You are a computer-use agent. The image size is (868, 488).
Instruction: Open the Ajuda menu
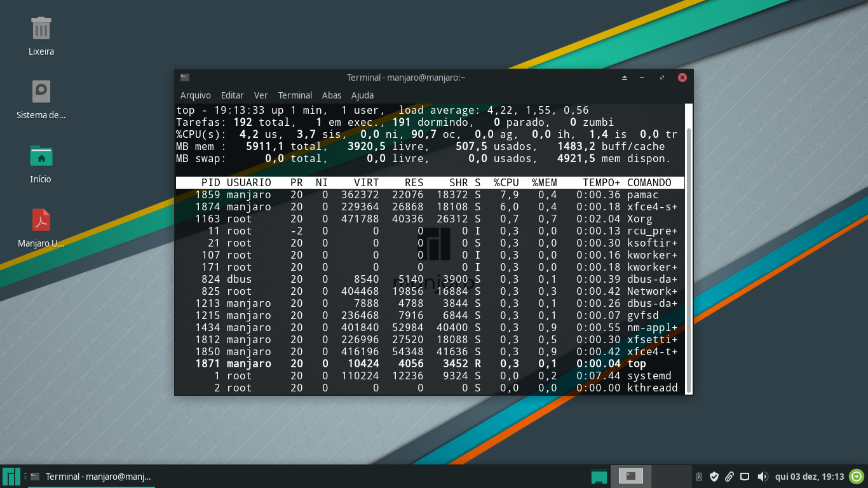363,95
